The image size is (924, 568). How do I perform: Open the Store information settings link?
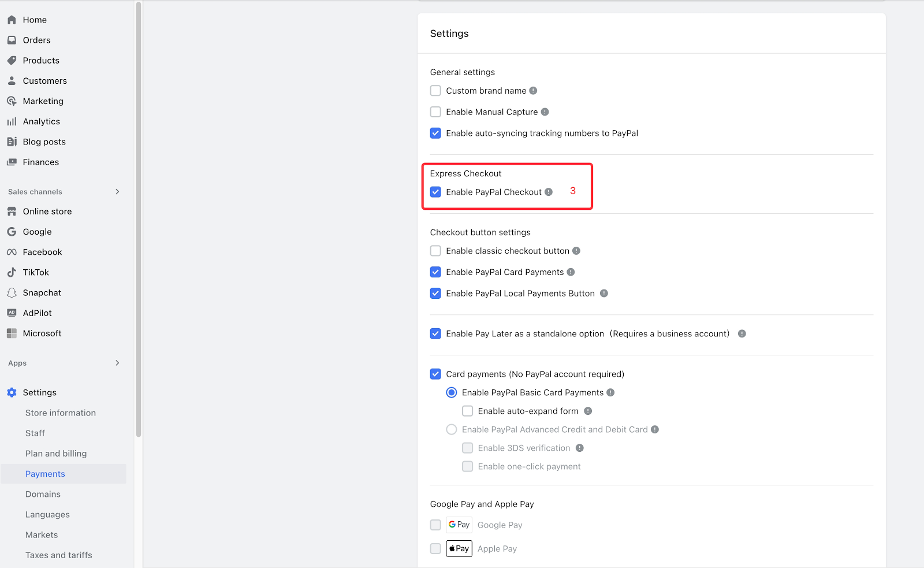pos(61,413)
